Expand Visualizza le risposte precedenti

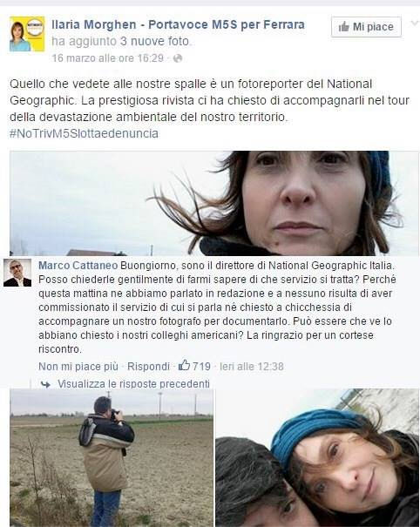click(133, 384)
